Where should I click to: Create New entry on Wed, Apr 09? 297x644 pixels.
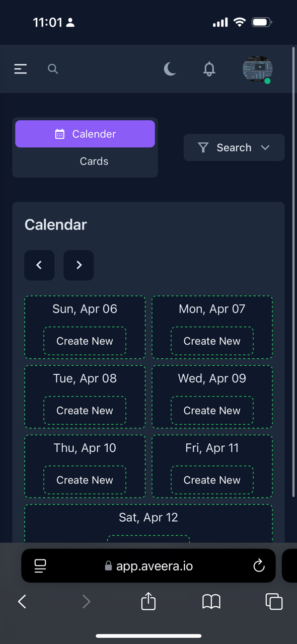tap(212, 411)
